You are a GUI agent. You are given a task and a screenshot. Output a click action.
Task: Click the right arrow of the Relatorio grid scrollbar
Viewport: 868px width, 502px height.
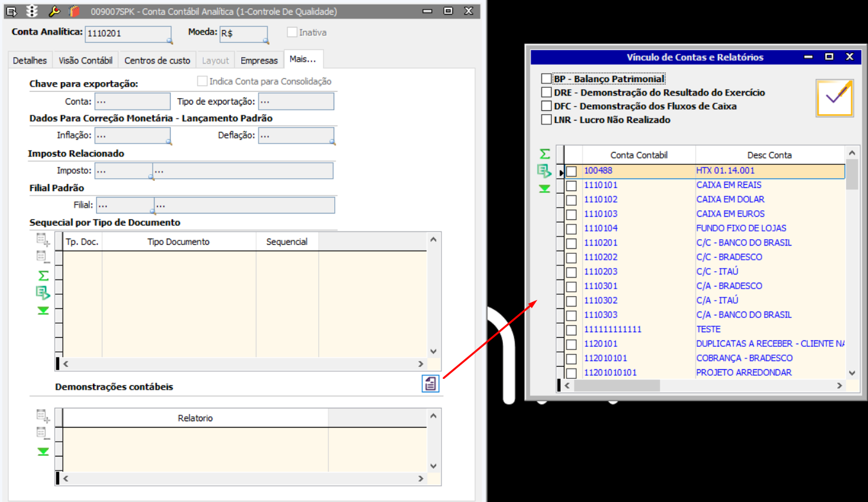(x=421, y=478)
